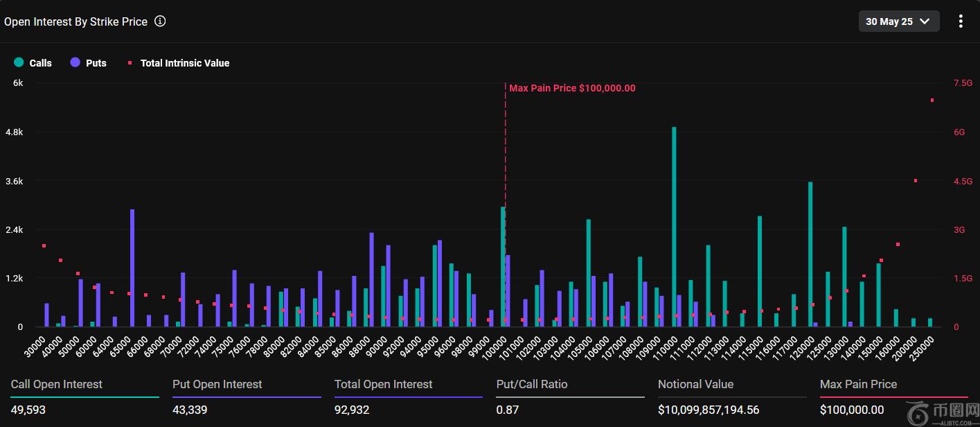This screenshot has height=427, width=980.
Task: Click the red Total Intrinsic Value legend square
Action: click(130, 63)
